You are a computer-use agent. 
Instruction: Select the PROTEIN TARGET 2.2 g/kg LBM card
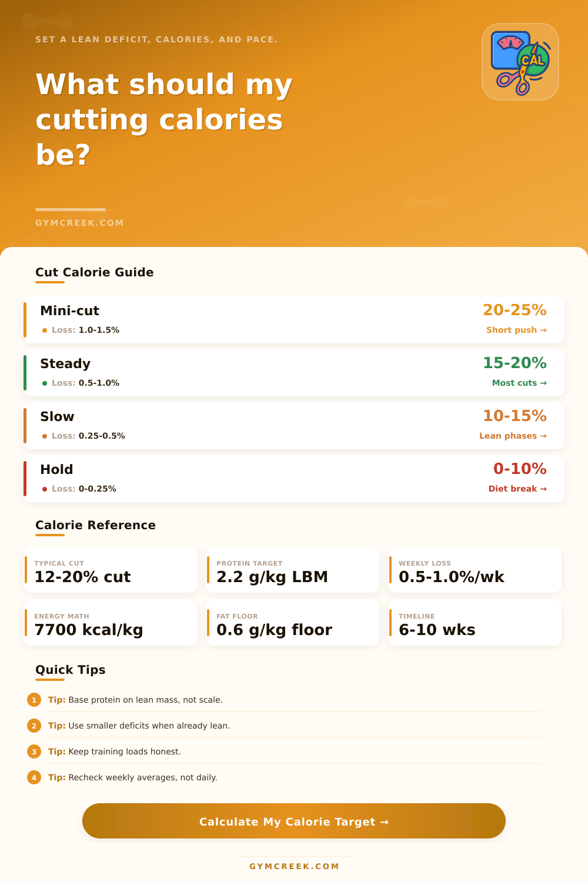pyautogui.click(x=292, y=569)
